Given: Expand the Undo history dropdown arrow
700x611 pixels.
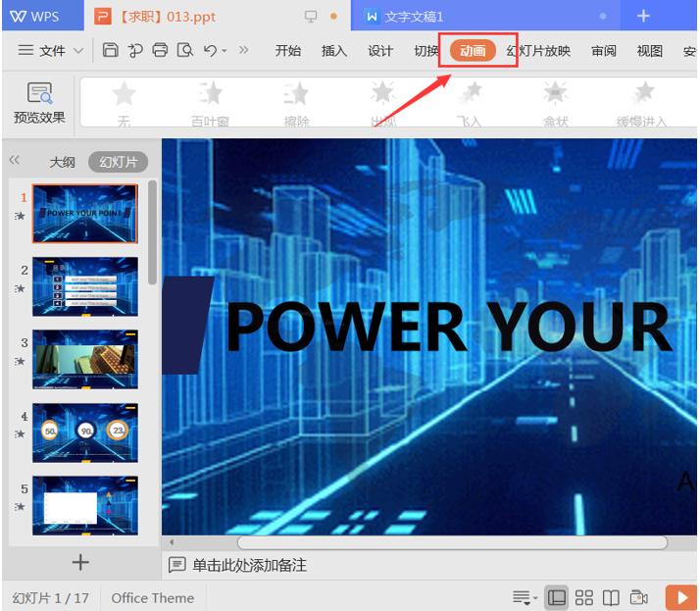Looking at the screenshot, I should point(225,51).
